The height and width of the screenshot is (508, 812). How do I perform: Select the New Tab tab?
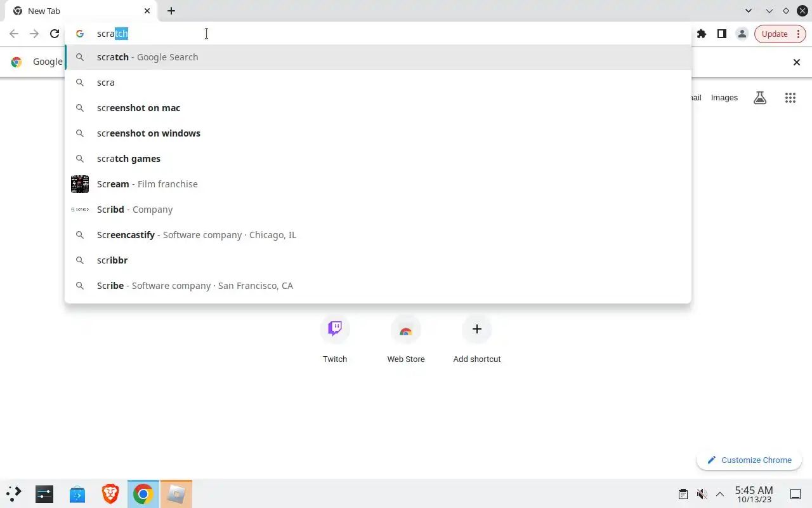click(x=81, y=11)
